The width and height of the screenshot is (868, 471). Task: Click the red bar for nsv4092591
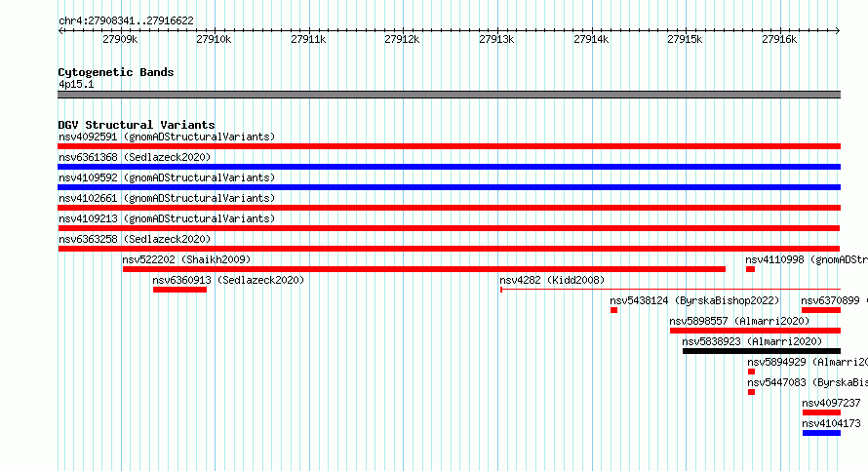449,146
